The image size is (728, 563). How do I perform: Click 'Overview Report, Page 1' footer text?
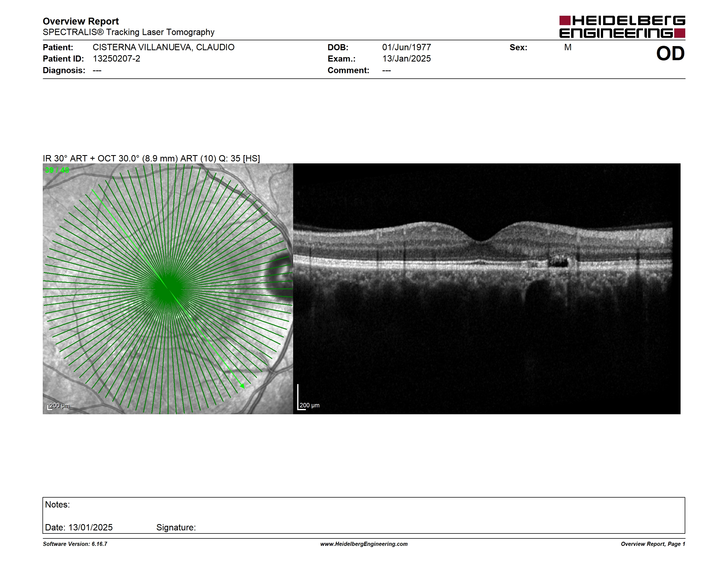[x=653, y=544]
